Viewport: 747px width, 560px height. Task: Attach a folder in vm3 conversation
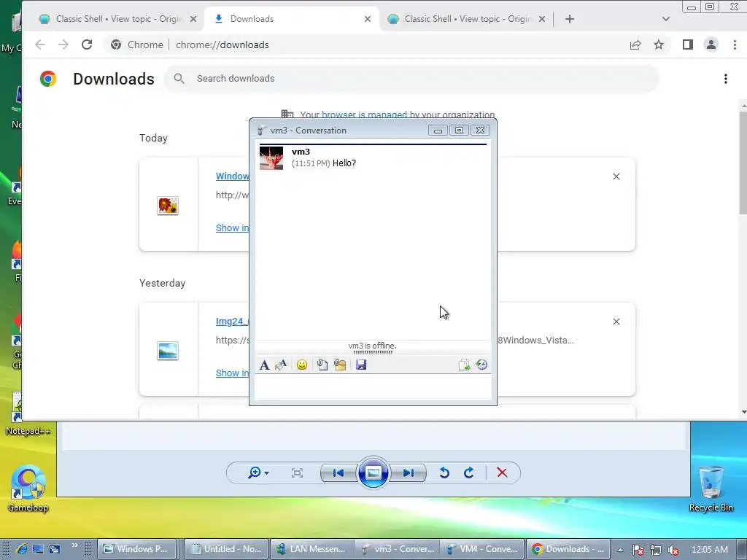tap(340, 365)
